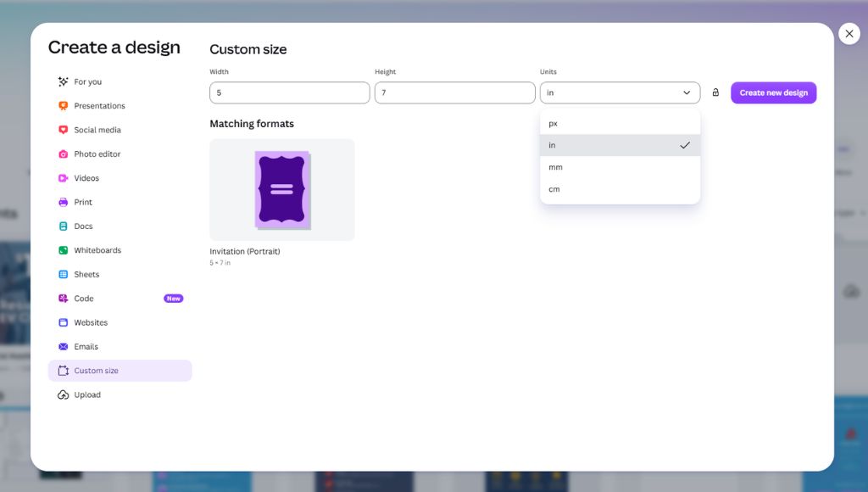Click the Social media heart icon
This screenshot has height=492, width=868.
click(63, 130)
